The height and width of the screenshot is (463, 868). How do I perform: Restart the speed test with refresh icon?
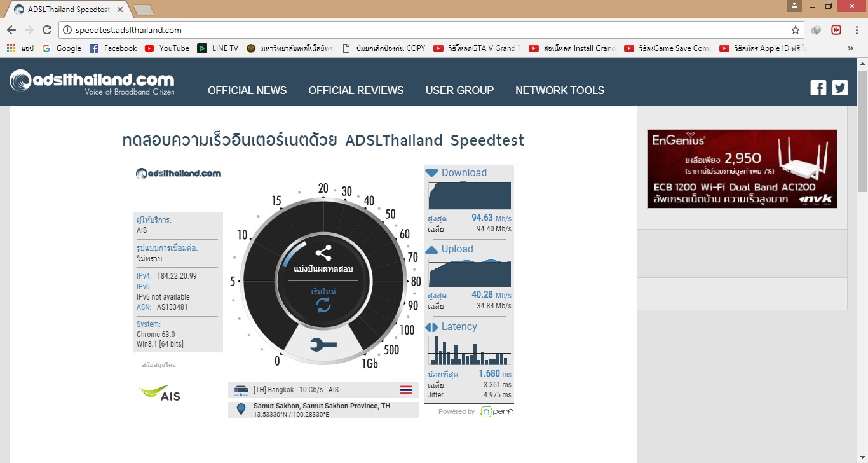(x=323, y=305)
